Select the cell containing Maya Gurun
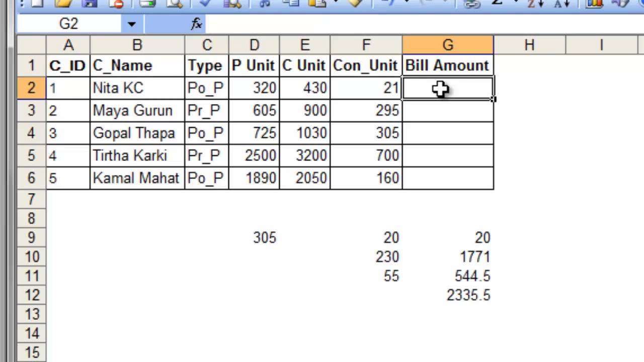 point(137,111)
